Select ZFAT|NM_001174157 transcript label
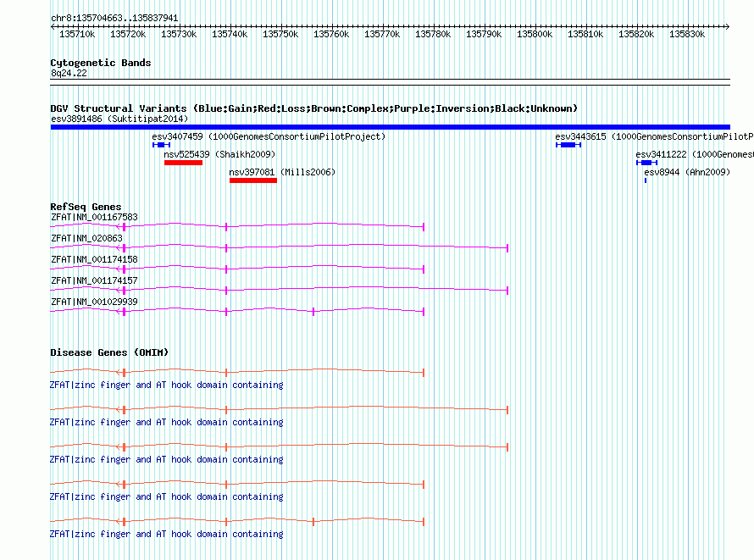Screen dimensions: 754x560 94,280
